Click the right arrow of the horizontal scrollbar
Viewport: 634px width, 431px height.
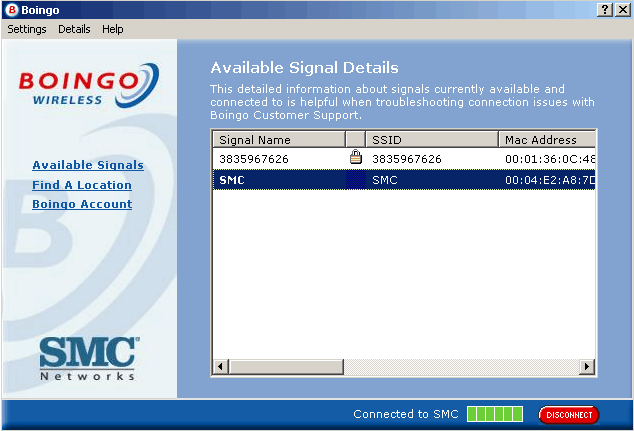tap(587, 367)
